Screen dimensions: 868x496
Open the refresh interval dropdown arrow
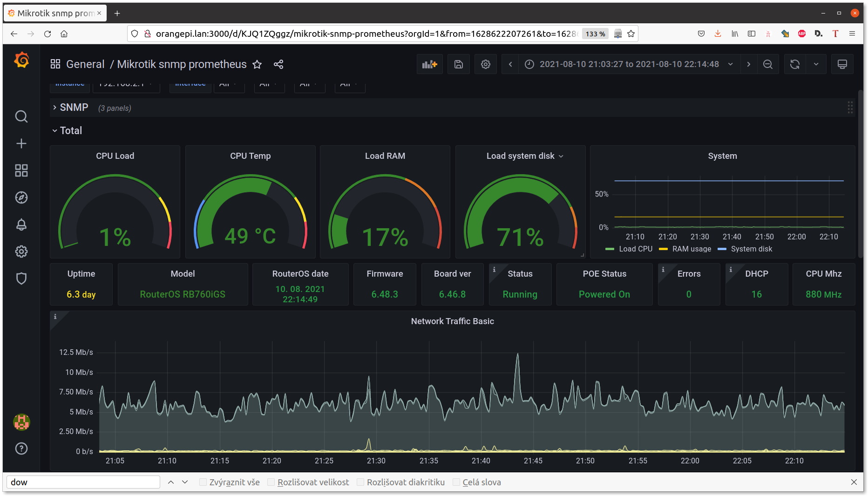(x=816, y=64)
